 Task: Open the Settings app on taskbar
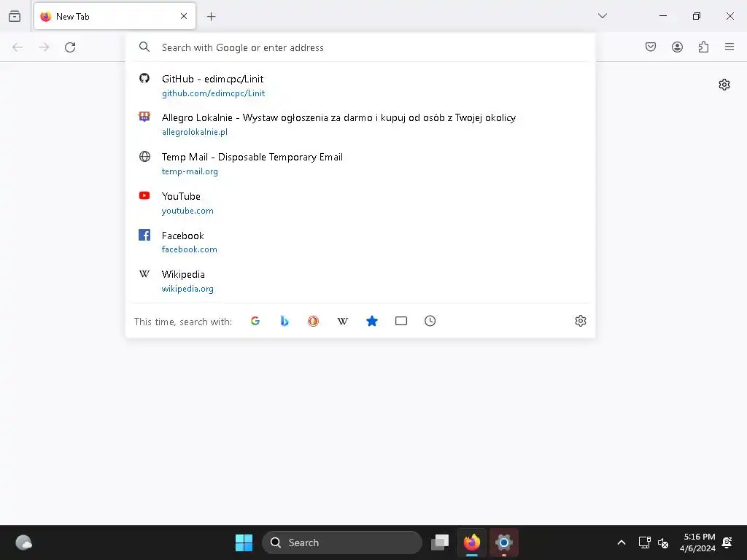point(503,542)
